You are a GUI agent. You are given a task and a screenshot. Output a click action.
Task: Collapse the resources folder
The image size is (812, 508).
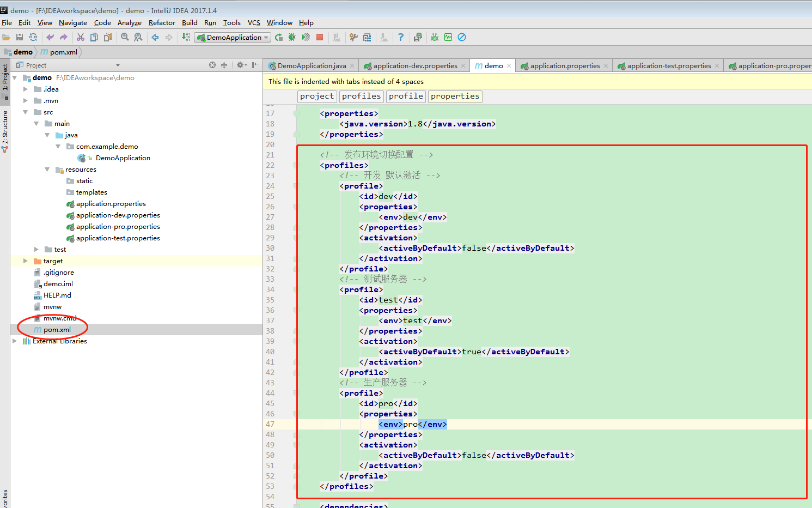tap(47, 169)
